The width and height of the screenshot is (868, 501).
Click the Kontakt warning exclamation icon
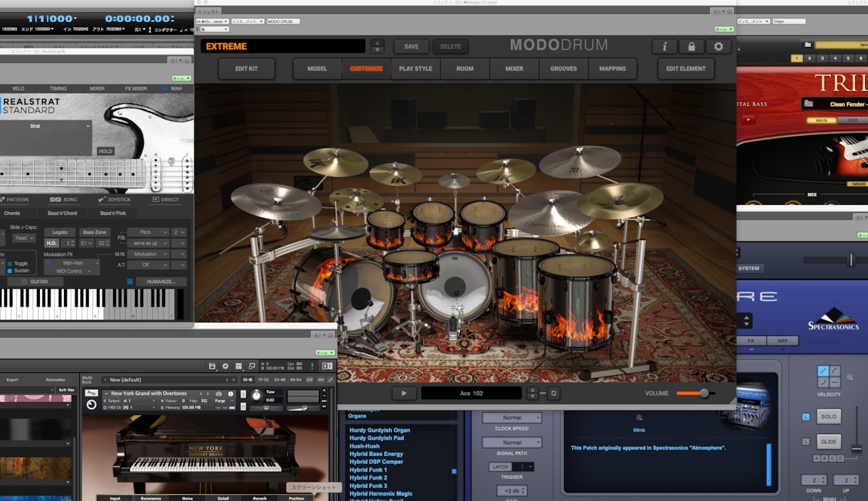312,366
